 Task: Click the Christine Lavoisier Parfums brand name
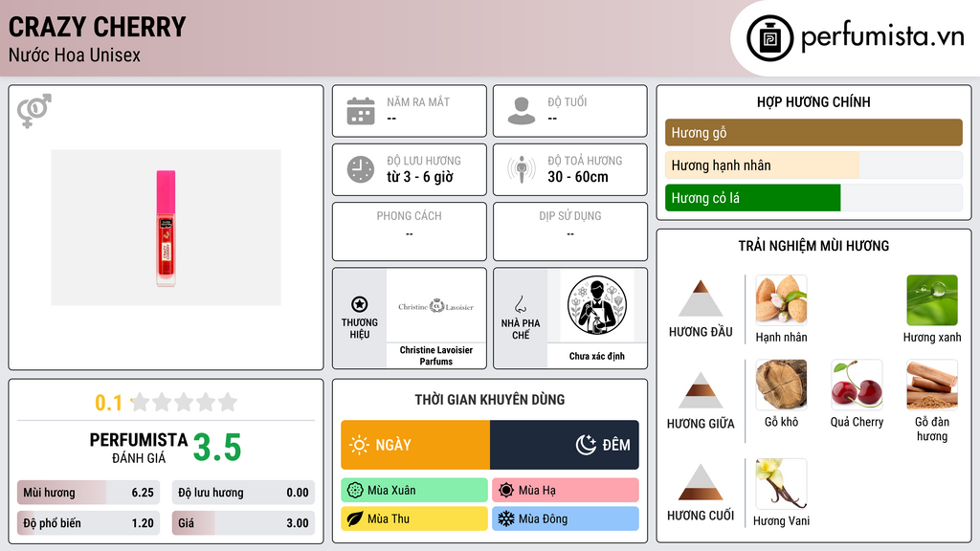point(435,356)
